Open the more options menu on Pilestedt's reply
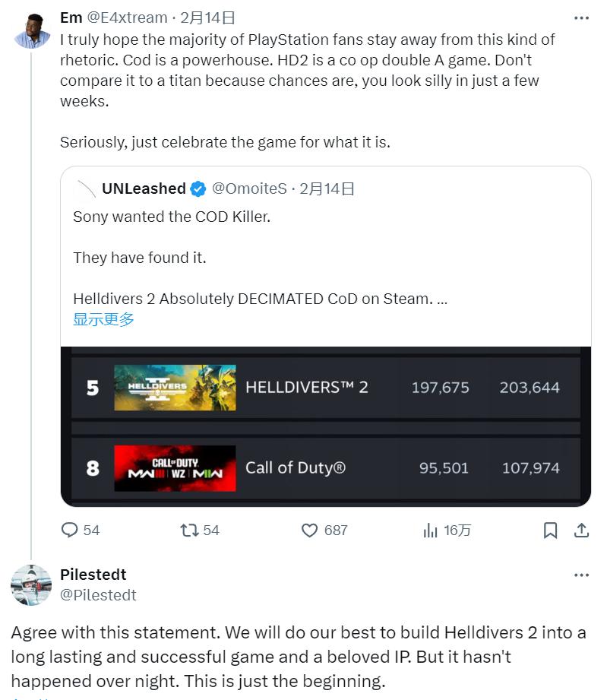Screen dimensions: 607x700 (581, 575)
